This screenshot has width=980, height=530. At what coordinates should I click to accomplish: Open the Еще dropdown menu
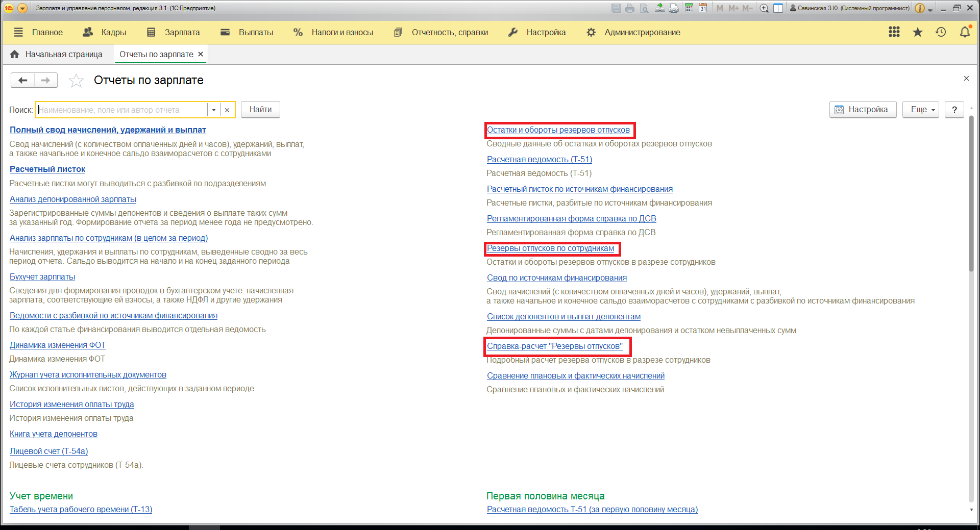coord(920,110)
